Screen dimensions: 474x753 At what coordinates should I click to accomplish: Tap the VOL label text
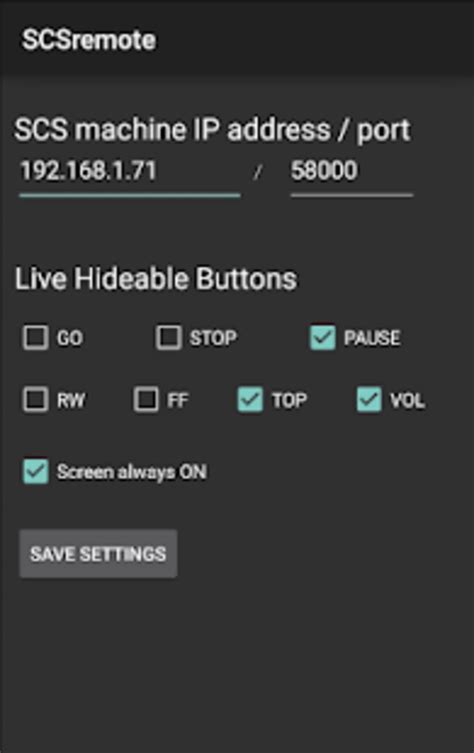pyautogui.click(x=407, y=400)
